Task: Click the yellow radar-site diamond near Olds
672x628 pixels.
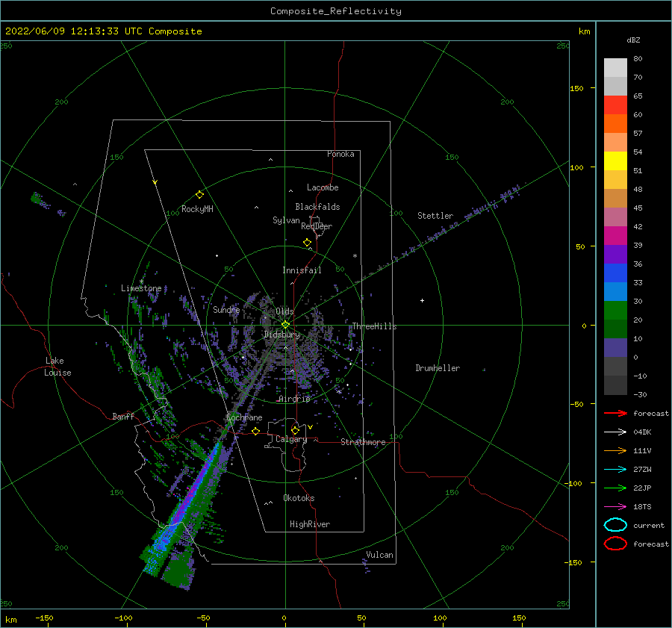Action: (285, 325)
